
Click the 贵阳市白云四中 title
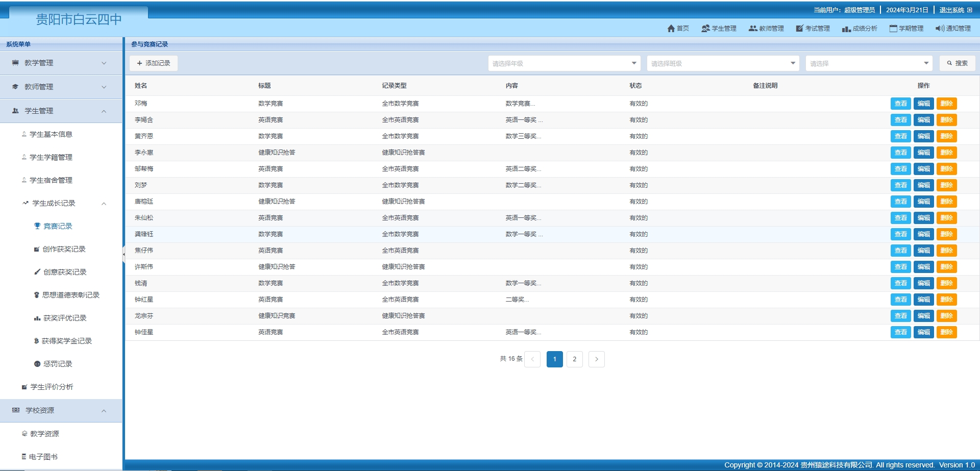click(x=79, y=19)
